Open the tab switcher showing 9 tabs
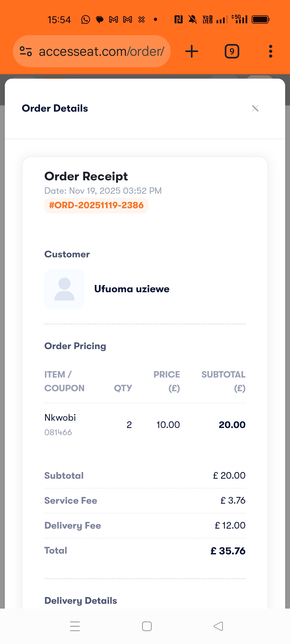This screenshot has width=290, height=644. pos(232,51)
